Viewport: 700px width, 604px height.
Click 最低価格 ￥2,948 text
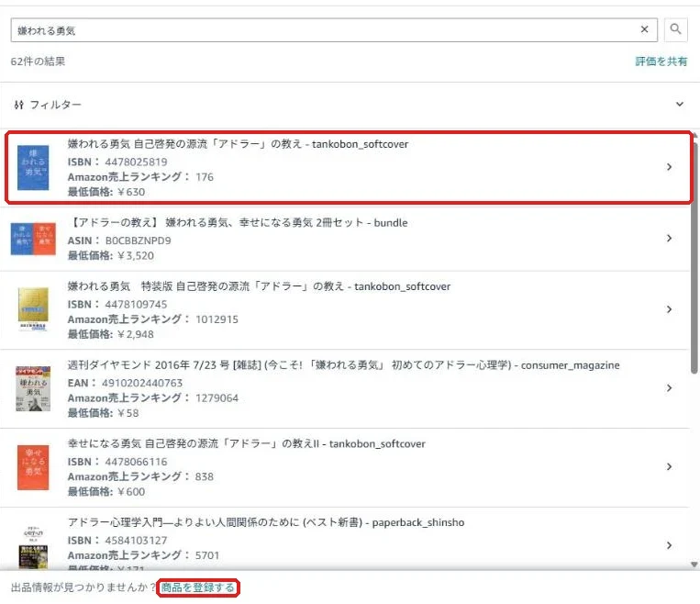pyautogui.click(x=111, y=334)
